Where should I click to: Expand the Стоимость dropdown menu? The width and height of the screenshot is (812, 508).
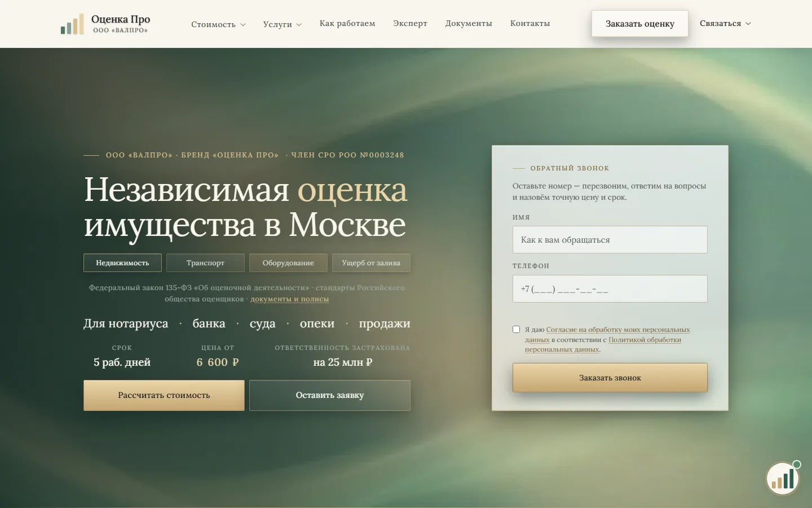pos(218,24)
